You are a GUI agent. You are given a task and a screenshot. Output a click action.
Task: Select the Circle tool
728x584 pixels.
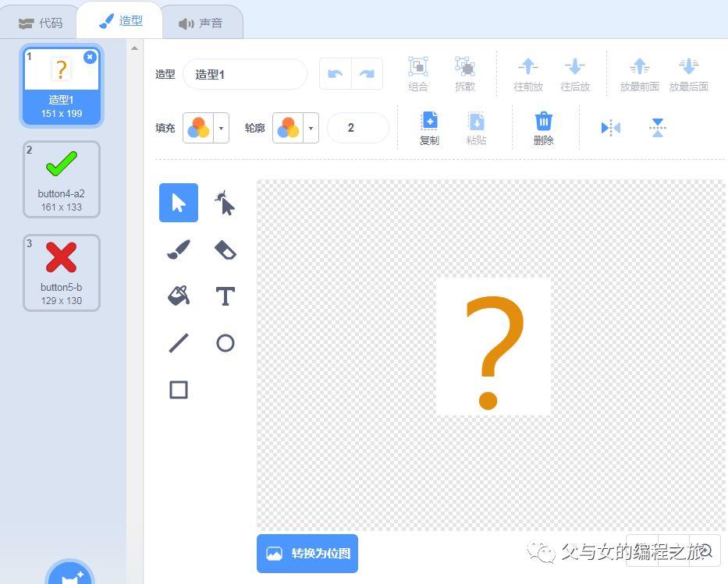226,343
